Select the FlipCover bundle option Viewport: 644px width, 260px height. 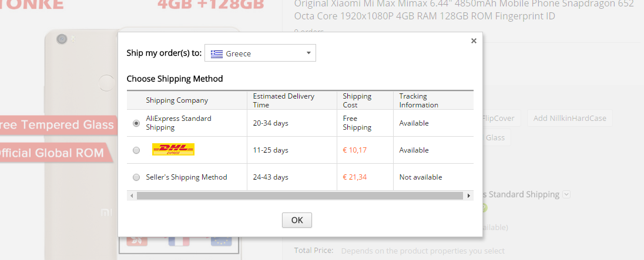(x=498, y=119)
